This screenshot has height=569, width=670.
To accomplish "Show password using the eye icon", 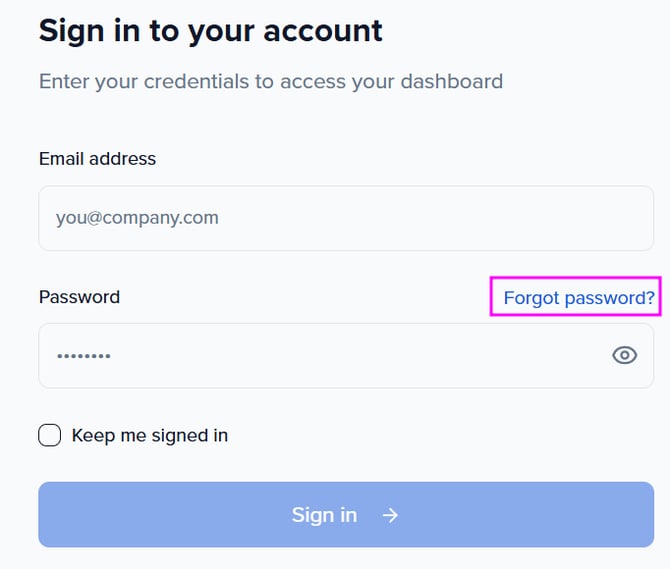I will pos(624,355).
